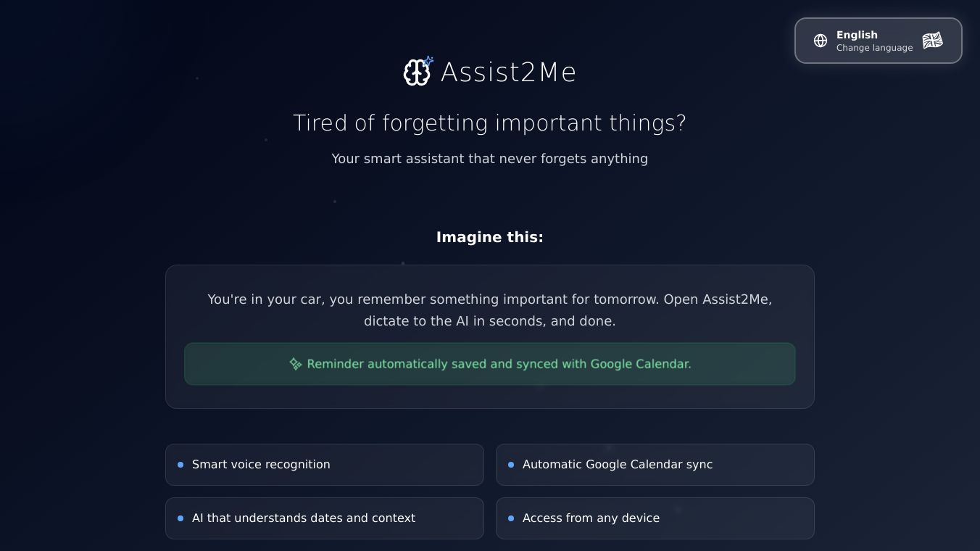Click the globe icon in language selector

point(821,41)
